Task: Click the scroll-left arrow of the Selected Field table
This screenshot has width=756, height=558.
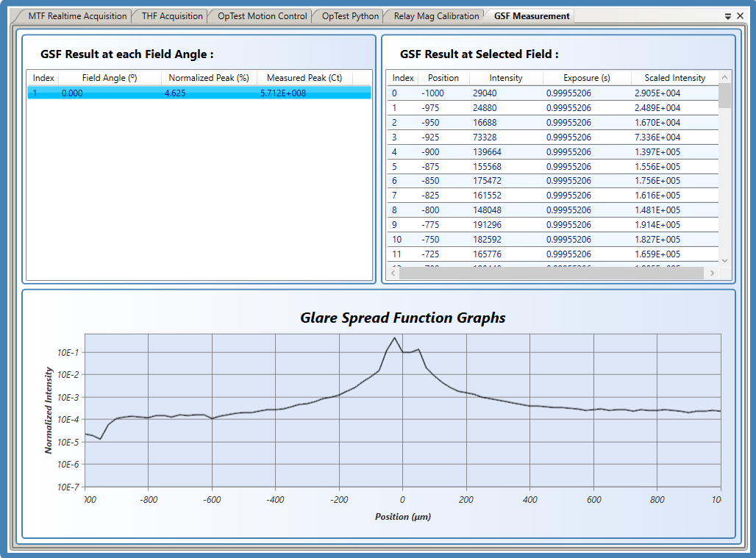Action: point(393,273)
